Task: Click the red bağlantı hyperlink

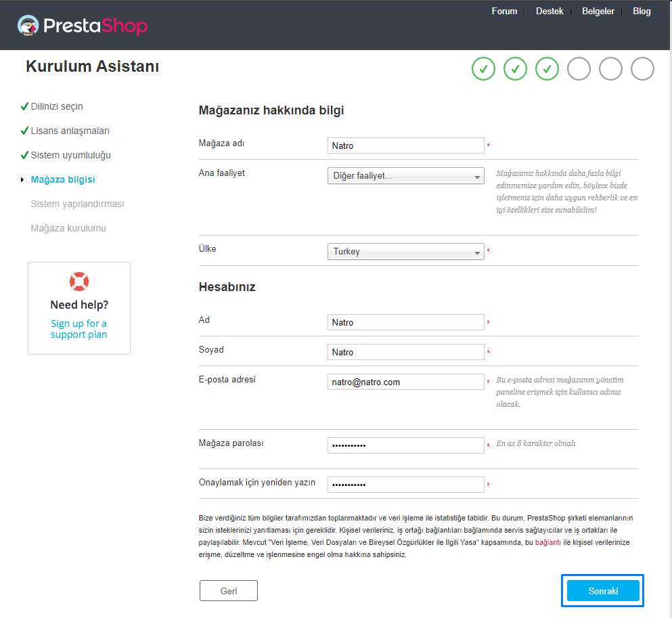Action: pyautogui.click(x=547, y=543)
